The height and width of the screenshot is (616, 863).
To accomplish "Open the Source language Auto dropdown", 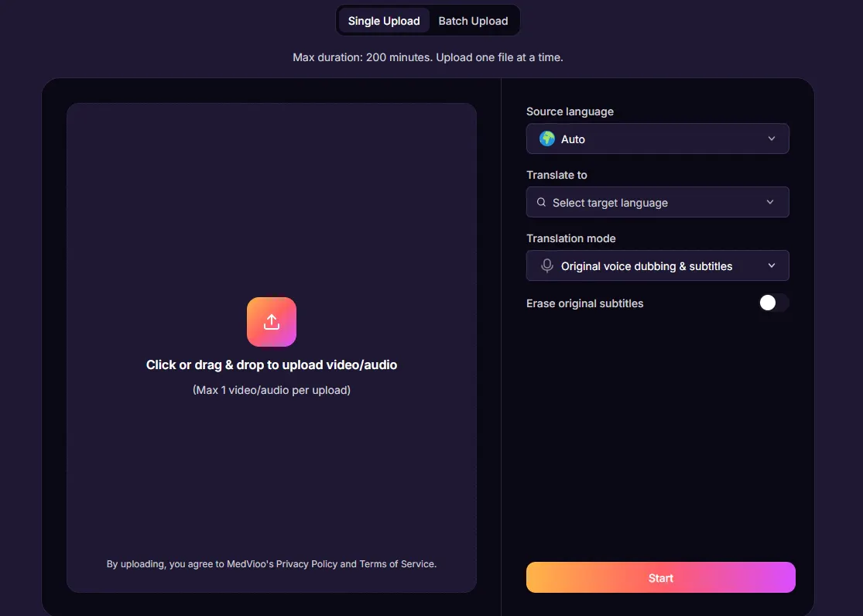I will (x=658, y=139).
